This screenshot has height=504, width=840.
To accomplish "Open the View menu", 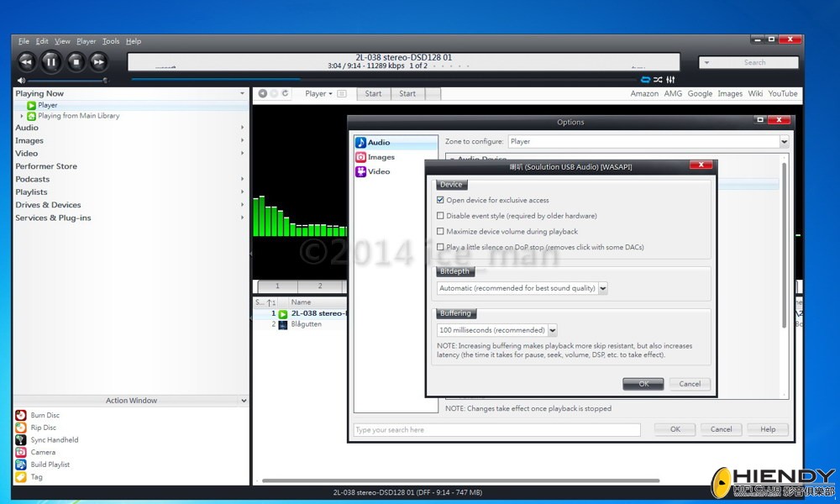I will (62, 41).
